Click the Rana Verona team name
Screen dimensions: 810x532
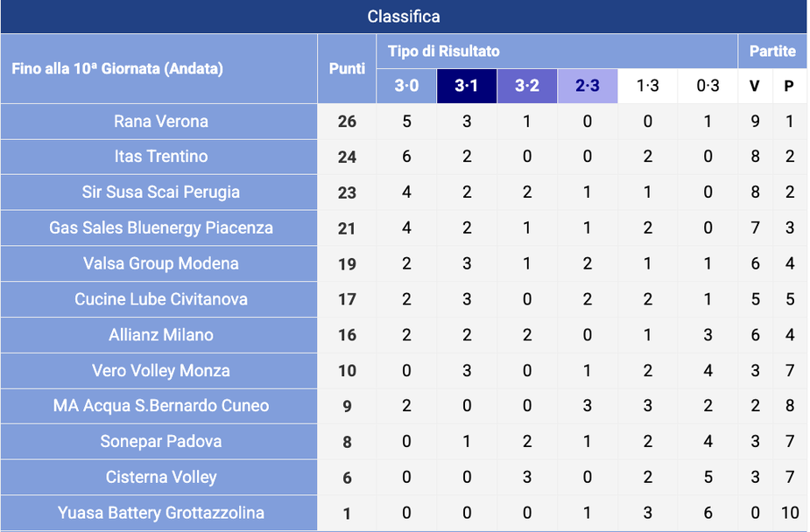pyautogui.click(x=161, y=122)
